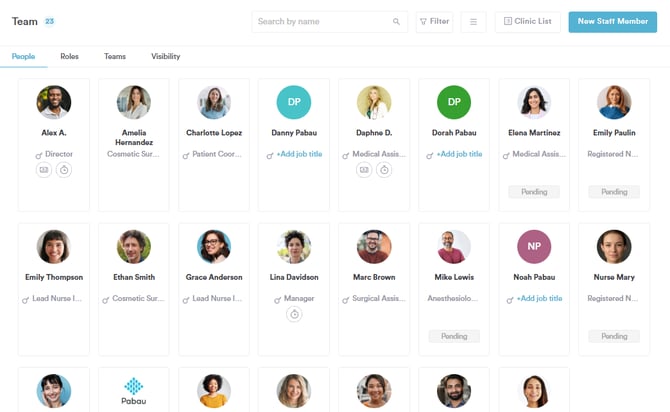Click the search magnifier icon

point(396,22)
